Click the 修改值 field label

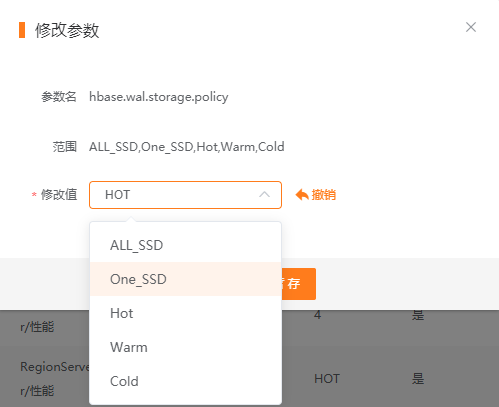59,195
